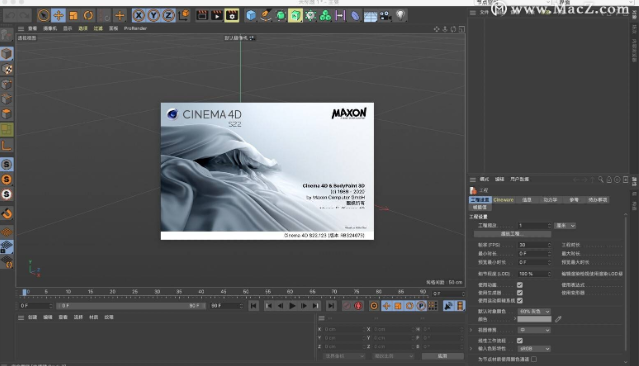Viewport: 639px width, 366px height.
Task: Click the timeline frame 0 marker
Action: (24, 292)
